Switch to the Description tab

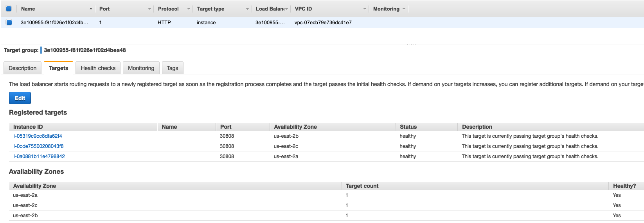tap(23, 68)
